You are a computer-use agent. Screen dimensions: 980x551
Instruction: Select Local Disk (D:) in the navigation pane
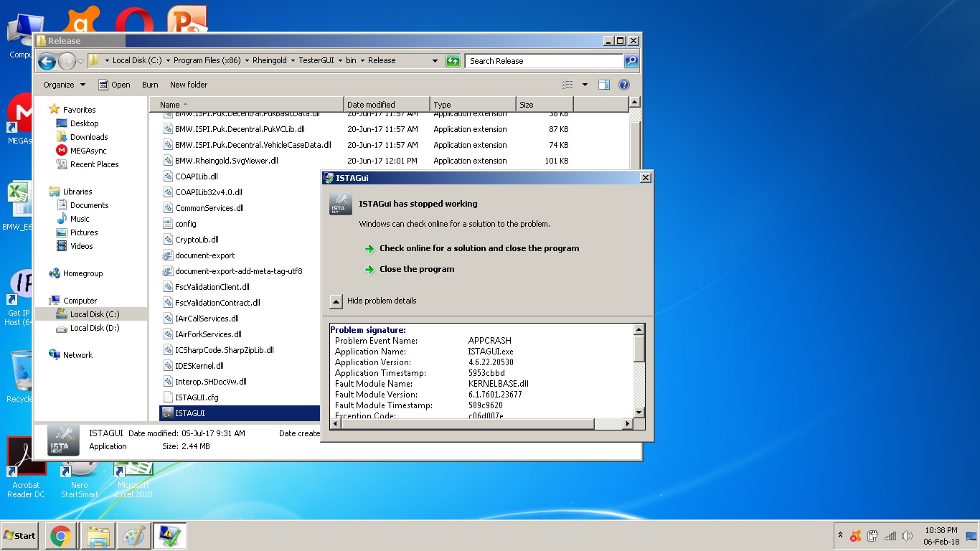[94, 328]
